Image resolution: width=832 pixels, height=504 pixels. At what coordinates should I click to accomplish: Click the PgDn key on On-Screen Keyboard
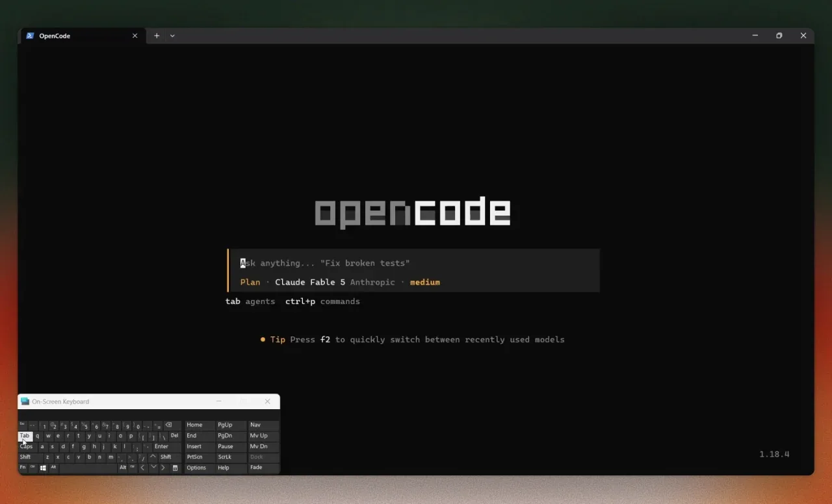[x=231, y=436]
